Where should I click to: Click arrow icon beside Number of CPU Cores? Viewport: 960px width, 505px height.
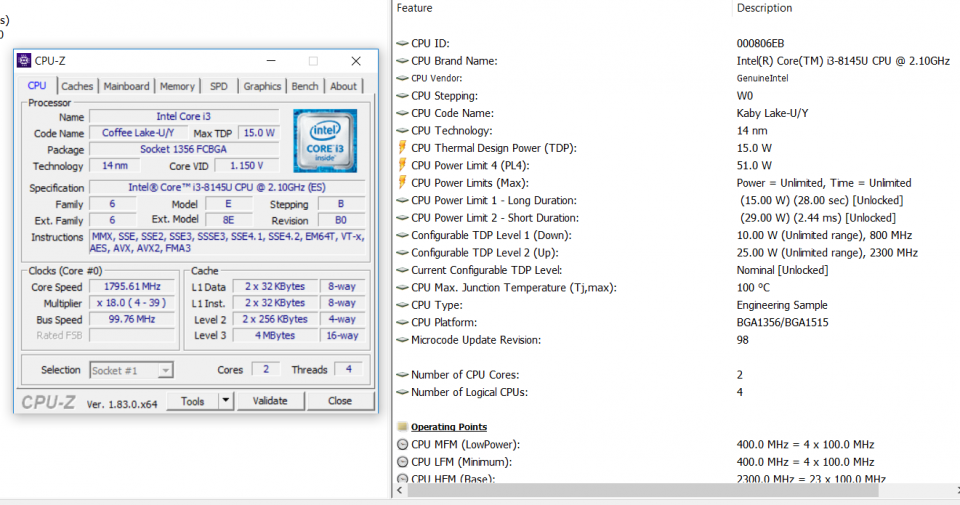click(x=402, y=375)
